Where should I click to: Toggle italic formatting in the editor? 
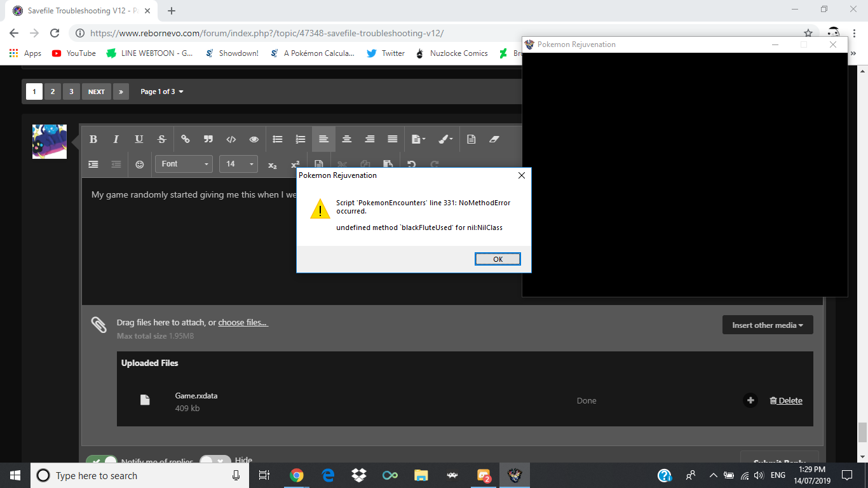coord(116,139)
